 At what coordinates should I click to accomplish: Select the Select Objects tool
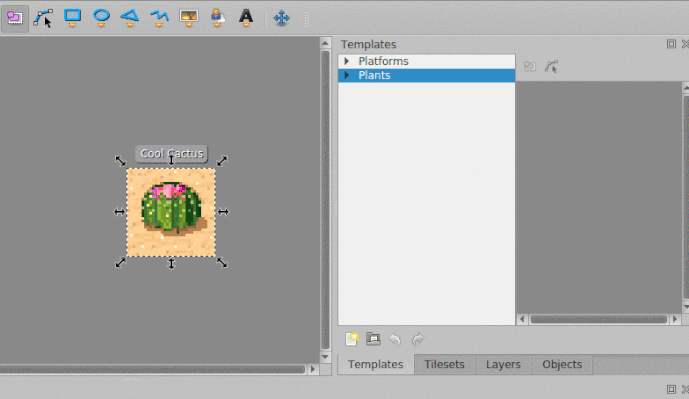(x=15, y=18)
